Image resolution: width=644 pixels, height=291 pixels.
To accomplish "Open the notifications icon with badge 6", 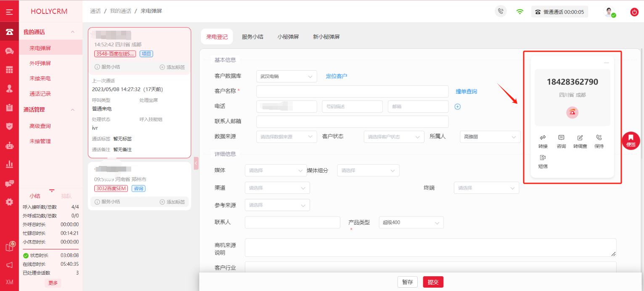I will pos(10,247).
